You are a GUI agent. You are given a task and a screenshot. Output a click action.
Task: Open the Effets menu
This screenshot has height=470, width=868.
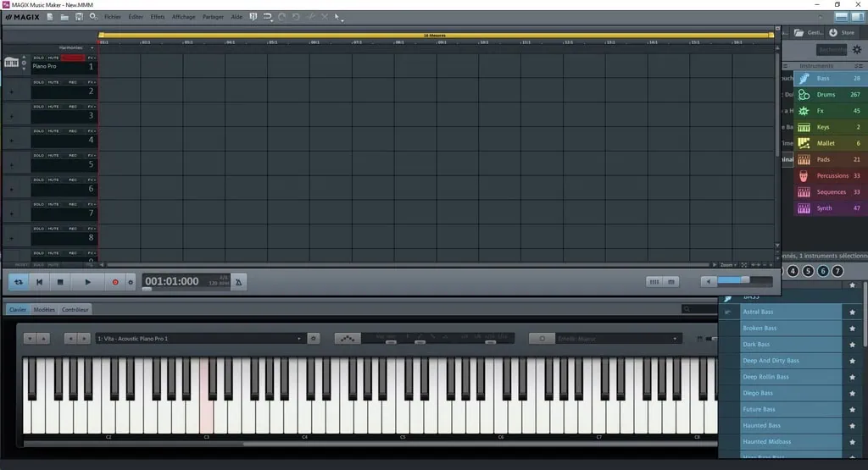tap(158, 17)
